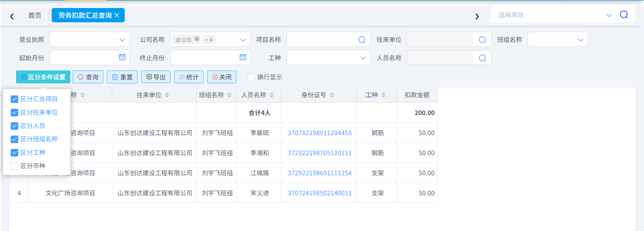Click the 往来单位 search icon
644x231 pixels.
[482, 40]
